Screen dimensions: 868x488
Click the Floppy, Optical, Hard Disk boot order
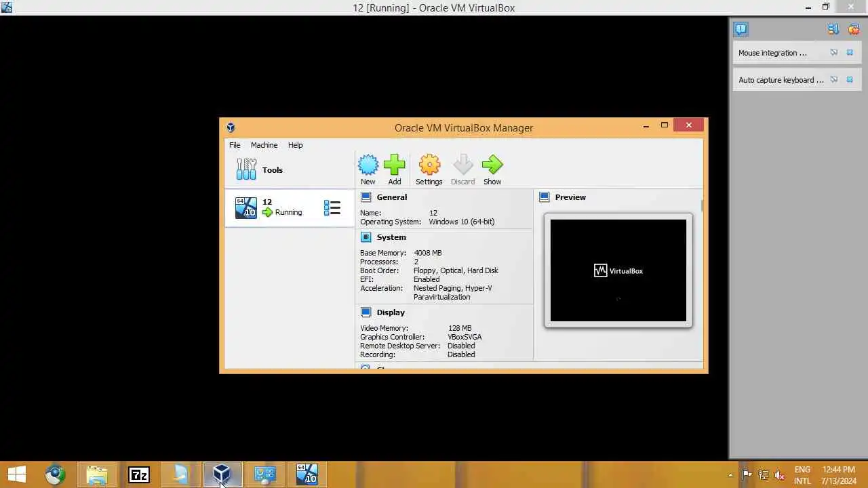click(456, 270)
